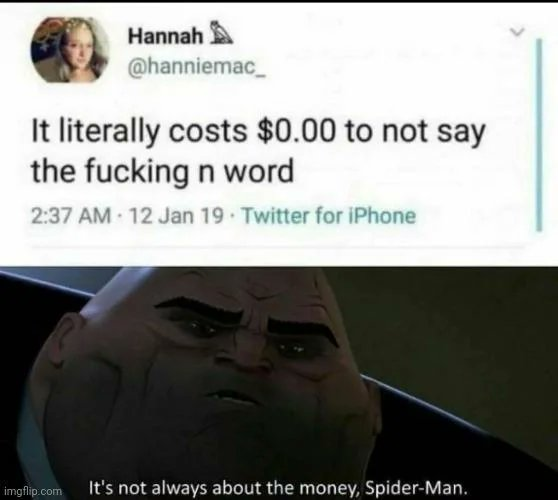Click Kingpin's ear in the movie still
Image resolution: width=558 pixels, height=500 pixels.
(x=66, y=342)
